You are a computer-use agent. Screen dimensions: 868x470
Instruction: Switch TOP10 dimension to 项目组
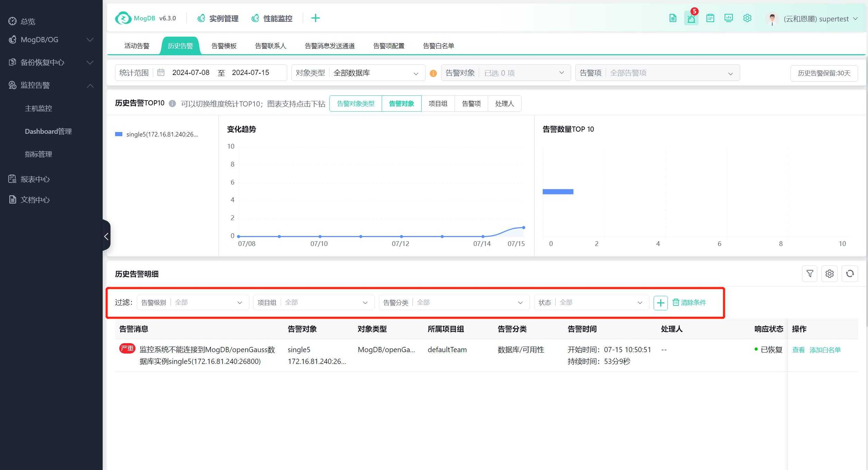(438, 103)
